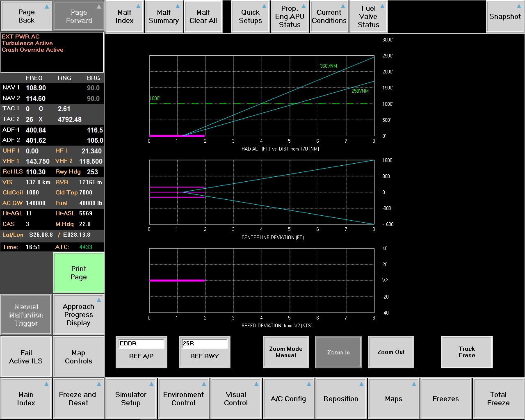
Task: Select VHF 2 value 118.500
Action: 91,161
